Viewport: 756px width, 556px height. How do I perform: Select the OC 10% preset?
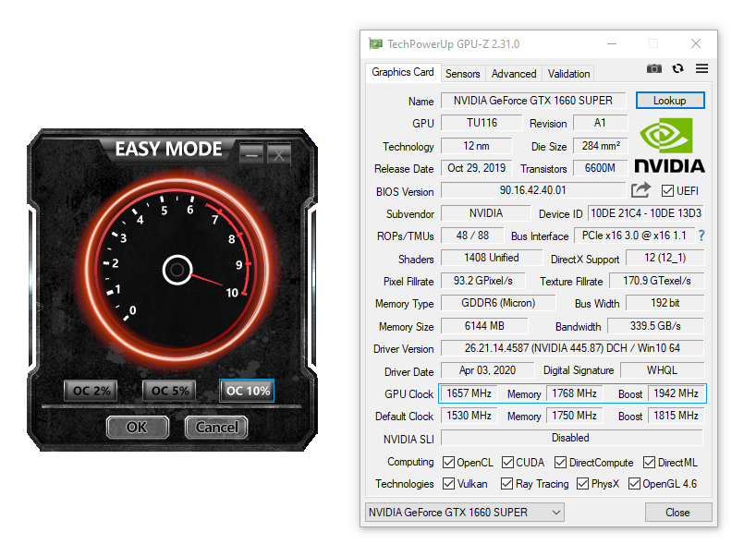point(248,391)
